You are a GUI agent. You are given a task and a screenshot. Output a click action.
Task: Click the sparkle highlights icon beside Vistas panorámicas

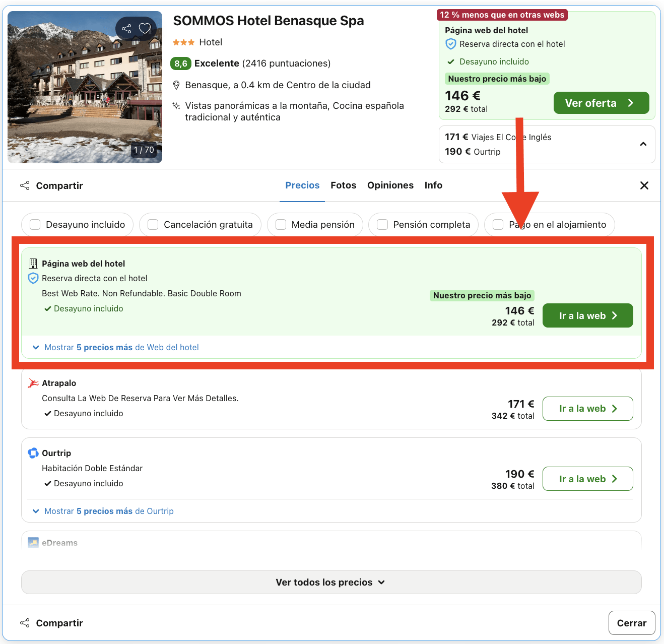[176, 106]
